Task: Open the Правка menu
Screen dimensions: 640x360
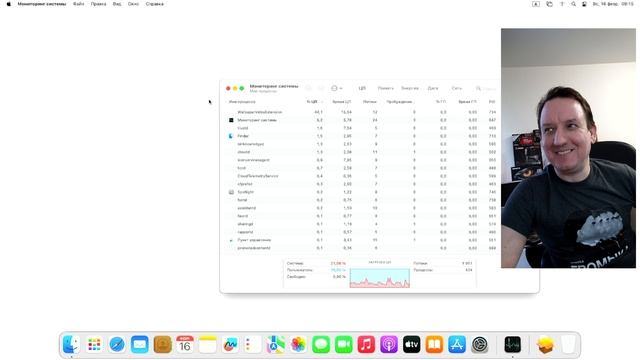Action: coord(98,4)
